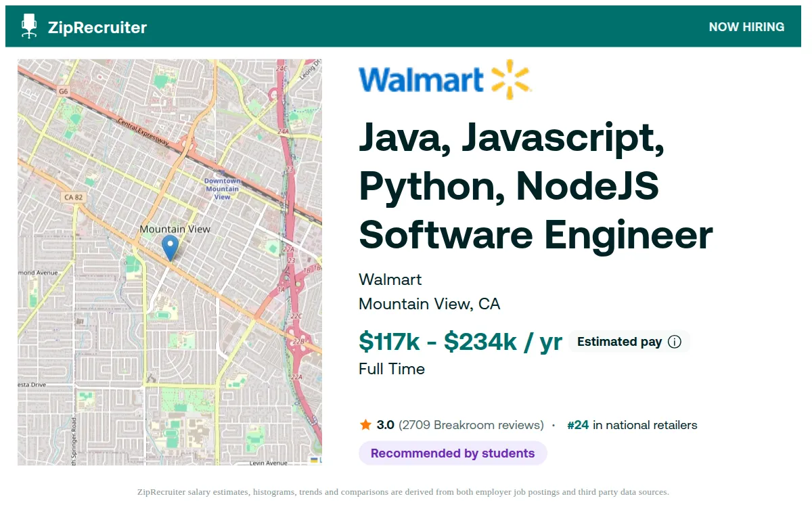Click the ZipRecruiter salary estimates disclaimer
812x513 pixels.
[x=403, y=492]
